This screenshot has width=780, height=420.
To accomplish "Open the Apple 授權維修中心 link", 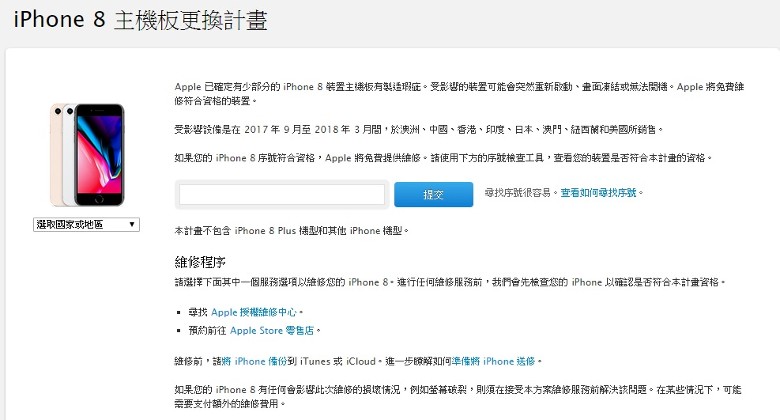I will [x=254, y=312].
